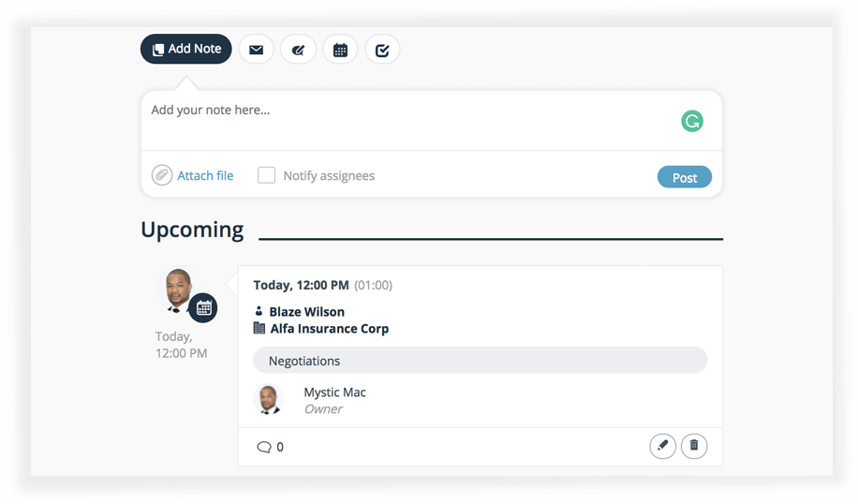Click the calendar badge on avatar
This screenshot has height=504, width=858.
coord(203,307)
